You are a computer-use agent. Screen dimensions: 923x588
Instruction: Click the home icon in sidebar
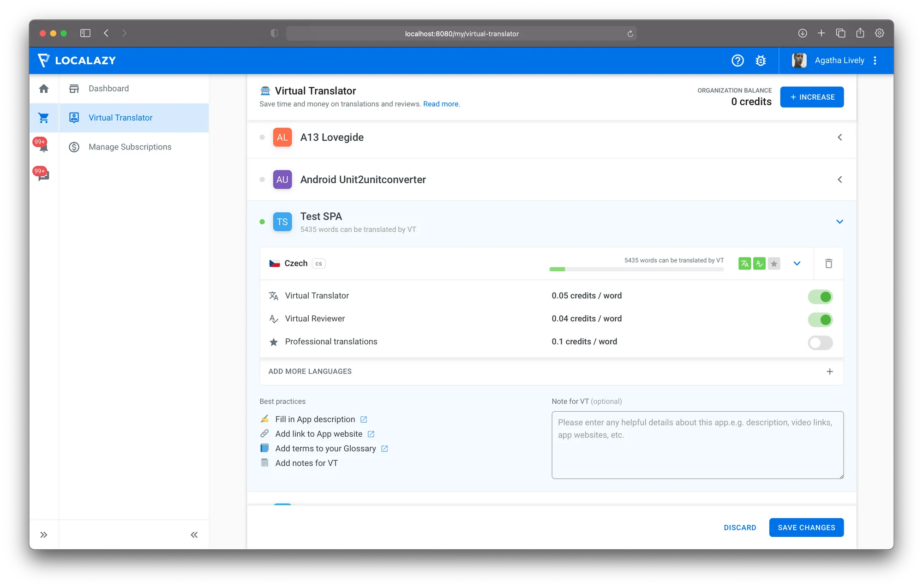[x=44, y=89]
